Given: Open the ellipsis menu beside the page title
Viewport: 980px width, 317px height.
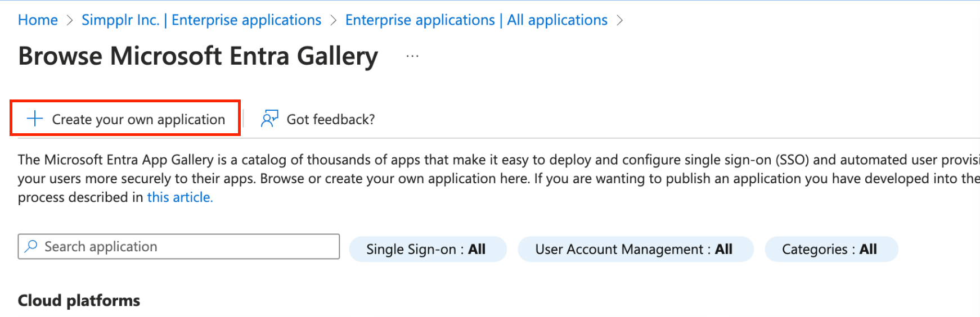Looking at the screenshot, I should [x=412, y=56].
